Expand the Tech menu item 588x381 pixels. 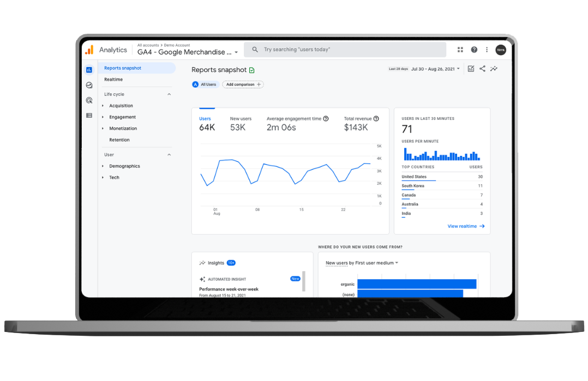tap(103, 178)
